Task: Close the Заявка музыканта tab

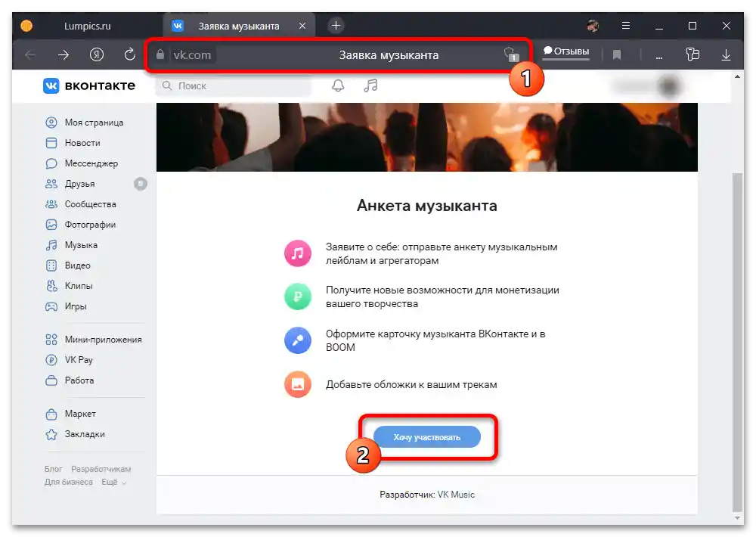Action: [302, 26]
